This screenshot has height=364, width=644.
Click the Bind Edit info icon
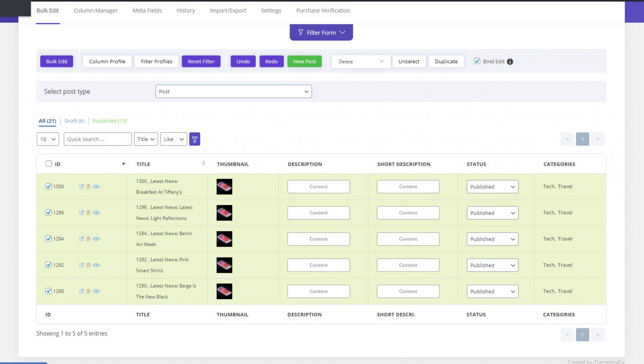(x=510, y=62)
